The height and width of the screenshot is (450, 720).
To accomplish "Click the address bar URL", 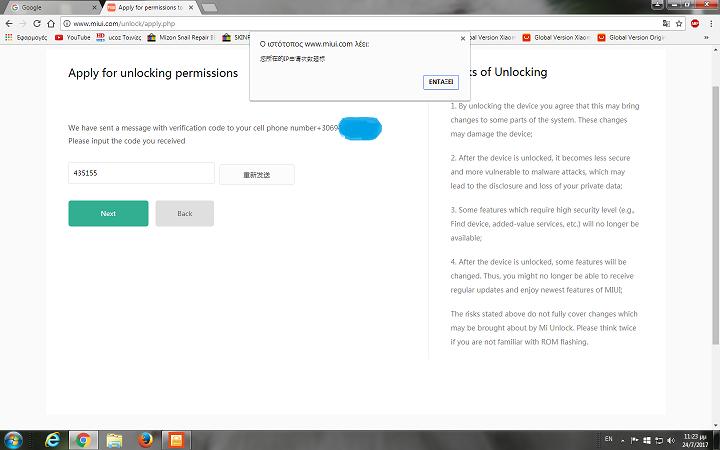I will click(x=124, y=23).
